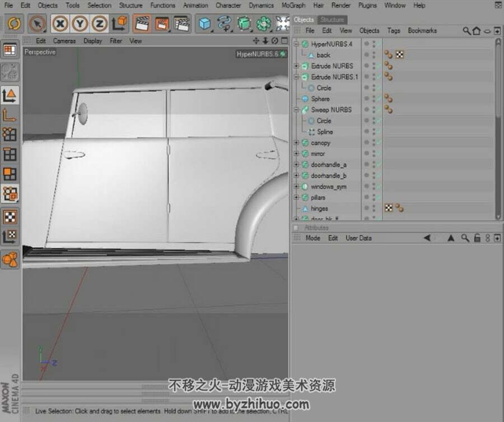This screenshot has height=422, width=504.
Task: Open Object Manager Tags menu
Action: click(x=394, y=31)
